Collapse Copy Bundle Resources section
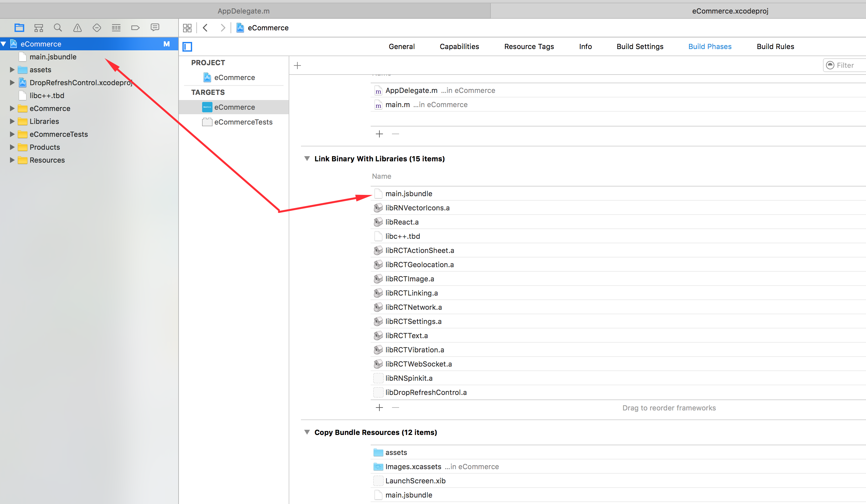 pyautogui.click(x=307, y=432)
